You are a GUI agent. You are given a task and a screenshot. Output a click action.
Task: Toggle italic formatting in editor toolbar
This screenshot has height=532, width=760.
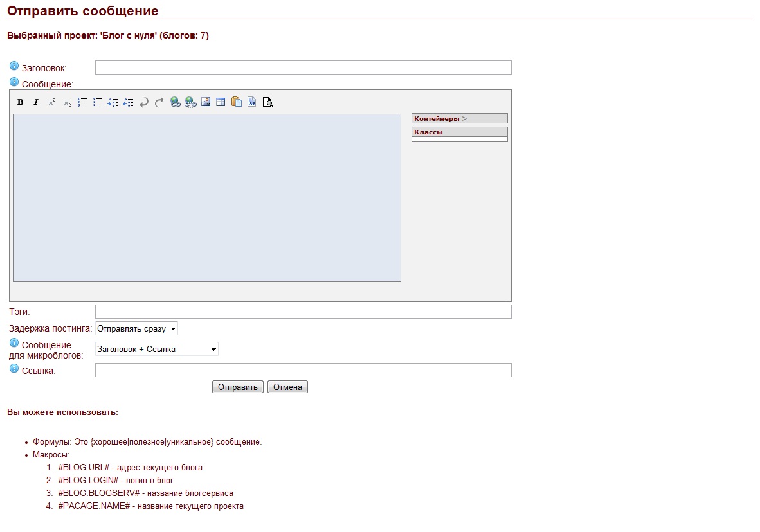[36, 102]
